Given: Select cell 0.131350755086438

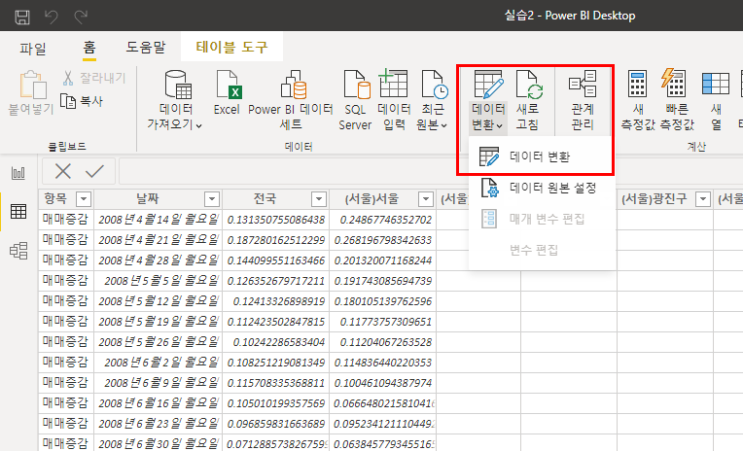Looking at the screenshot, I should pyautogui.click(x=276, y=219).
